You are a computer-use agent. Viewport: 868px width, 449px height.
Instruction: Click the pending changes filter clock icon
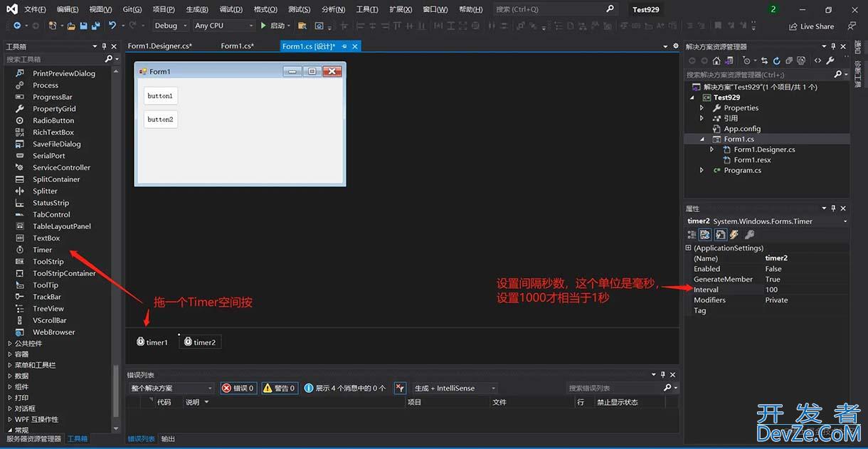(x=746, y=60)
